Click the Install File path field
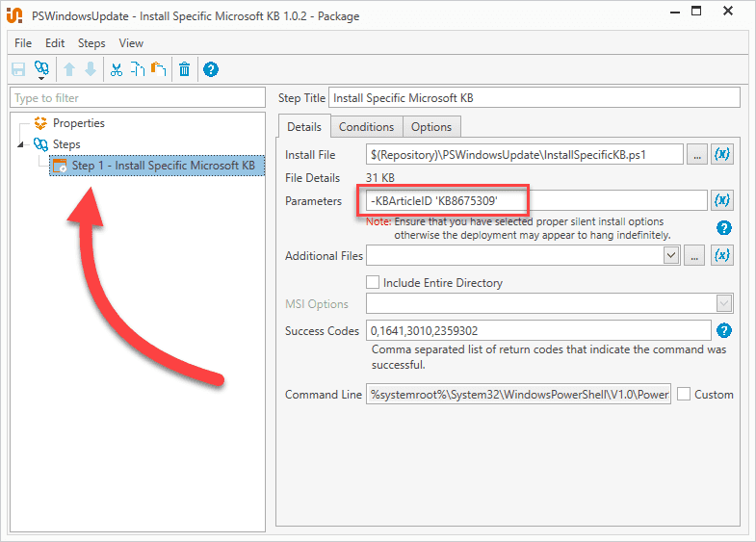Screen dimensions: 756x542 (525, 155)
